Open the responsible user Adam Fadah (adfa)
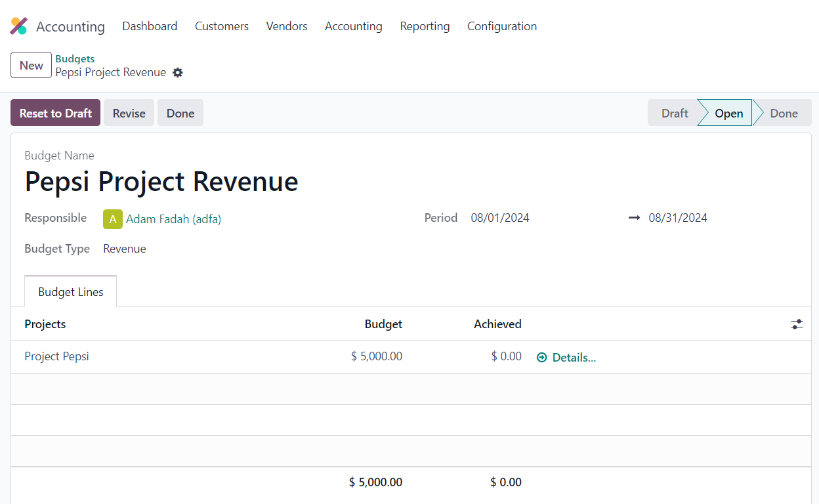Screen dimensions: 819x504 click(x=173, y=219)
